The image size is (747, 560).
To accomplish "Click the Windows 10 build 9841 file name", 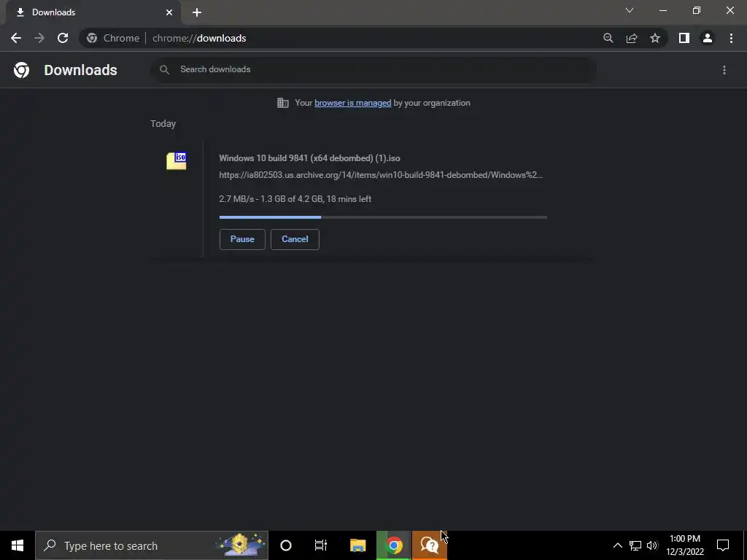I will pyautogui.click(x=309, y=158).
